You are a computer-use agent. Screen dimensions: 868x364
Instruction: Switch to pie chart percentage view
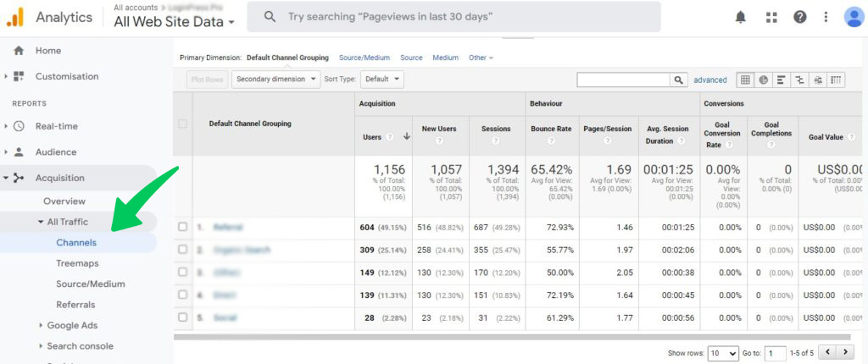click(763, 80)
